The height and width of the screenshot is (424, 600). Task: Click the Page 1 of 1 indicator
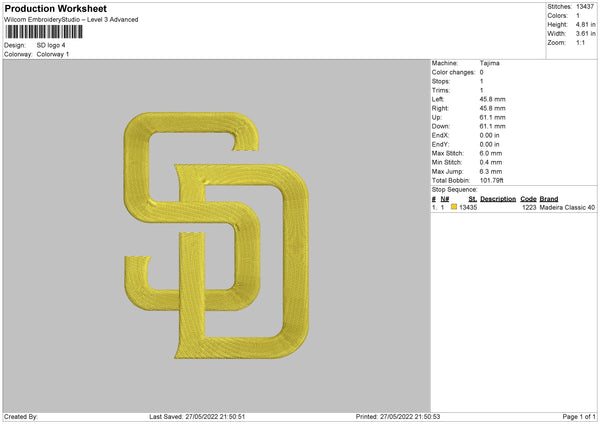[x=579, y=417]
